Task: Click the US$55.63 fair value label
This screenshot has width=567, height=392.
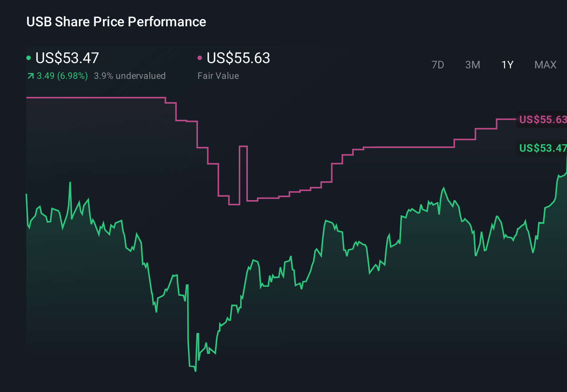Action: click(238, 58)
